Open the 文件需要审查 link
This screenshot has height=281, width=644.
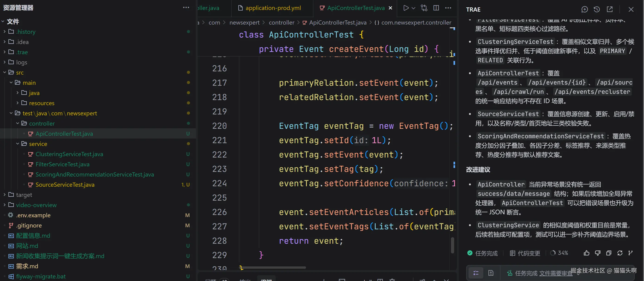coord(556,273)
